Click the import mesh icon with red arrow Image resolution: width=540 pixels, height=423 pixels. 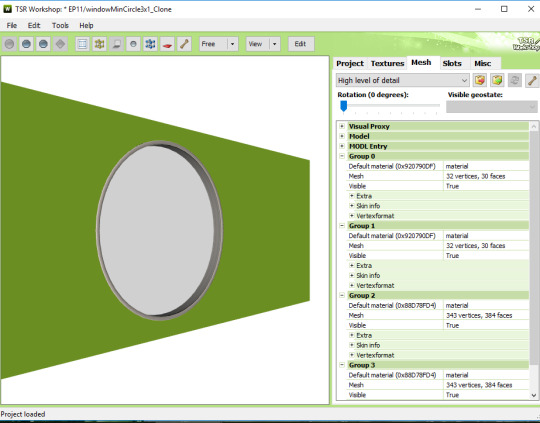[480, 80]
